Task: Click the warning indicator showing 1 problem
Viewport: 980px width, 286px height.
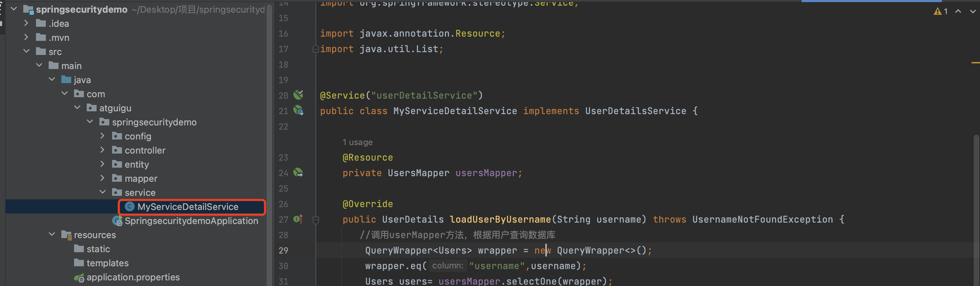Action: (x=941, y=11)
